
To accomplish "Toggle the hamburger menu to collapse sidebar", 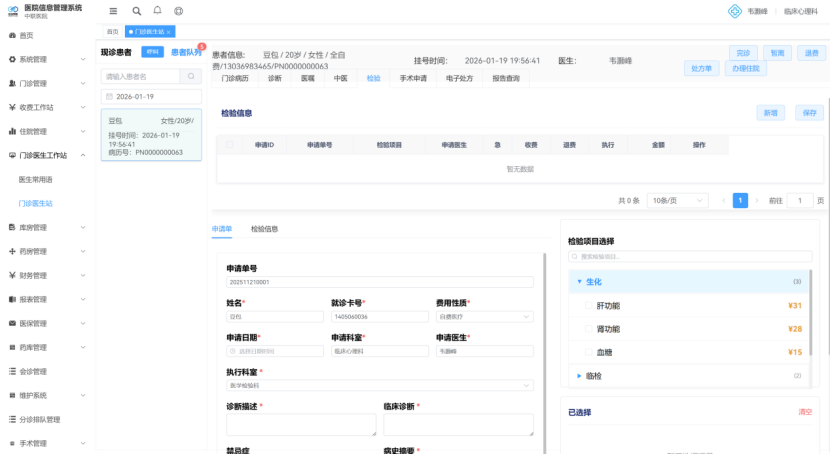I will coord(113,11).
